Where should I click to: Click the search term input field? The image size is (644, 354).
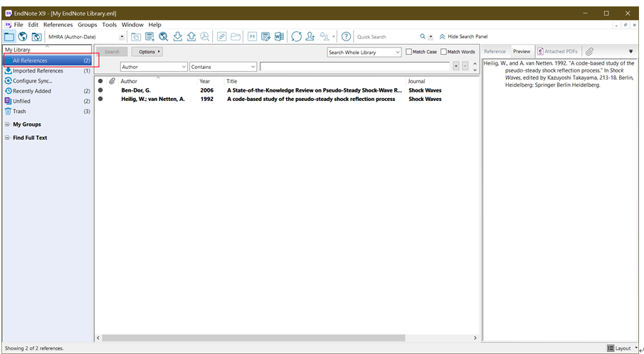pos(355,66)
